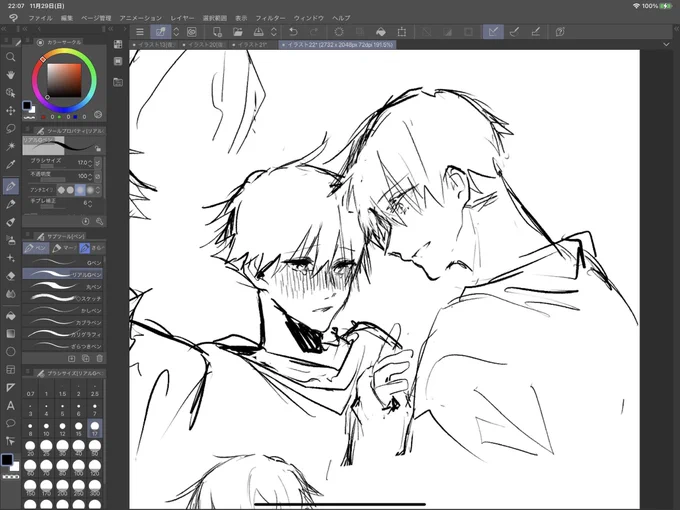
Task: Select the Blend tool
Action: pyautogui.click(x=11, y=294)
